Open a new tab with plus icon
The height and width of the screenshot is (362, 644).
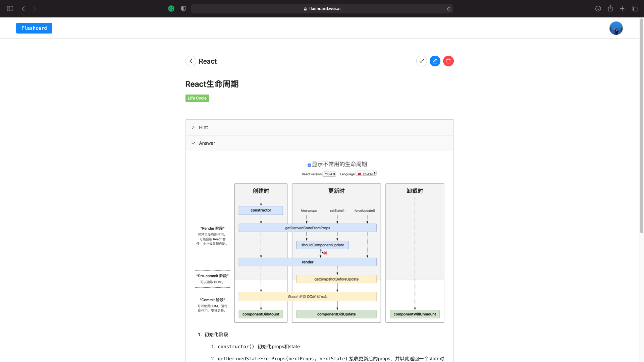(622, 9)
